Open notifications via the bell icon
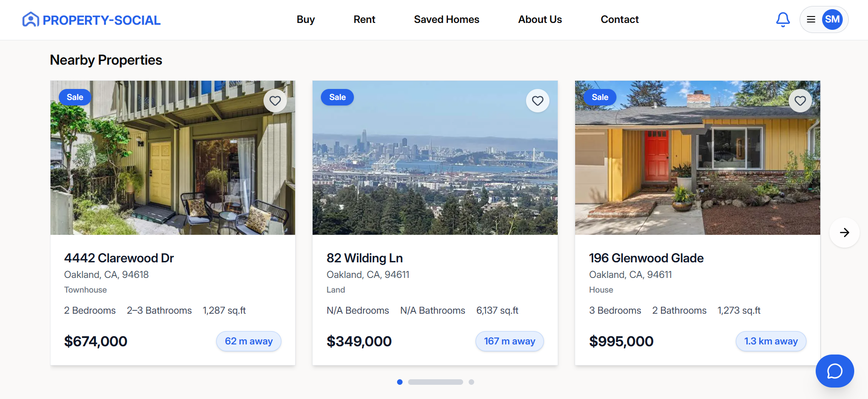Screen dimensions: 868x399 click(x=783, y=19)
